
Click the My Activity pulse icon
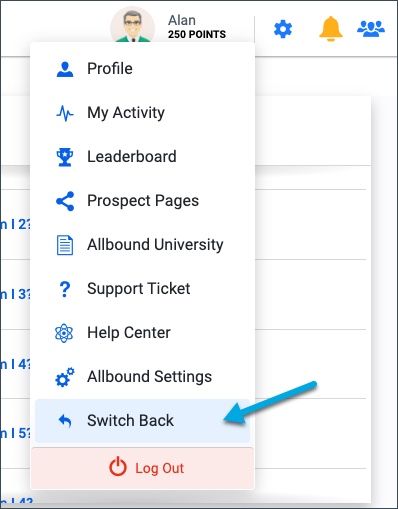[65, 113]
